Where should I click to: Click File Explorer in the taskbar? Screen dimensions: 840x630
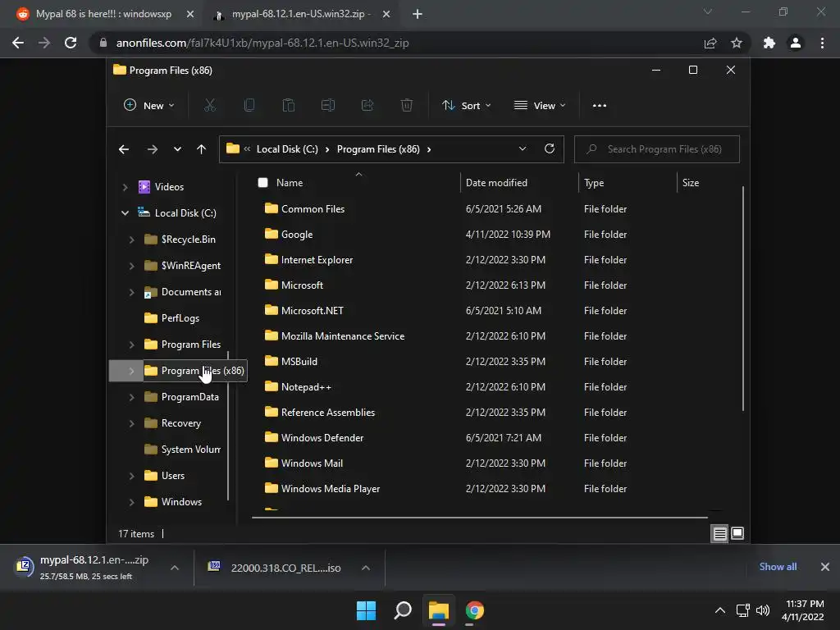[438, 610]
